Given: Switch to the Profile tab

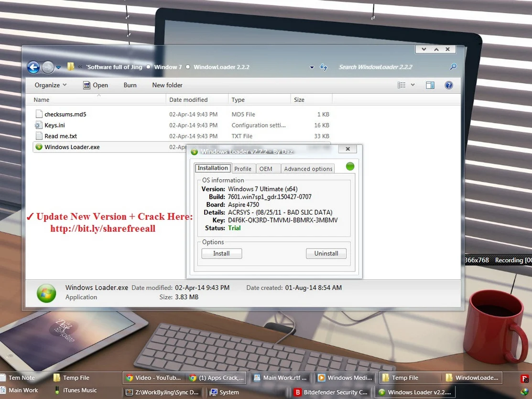Looking at the screenshot, I should 243,169.
